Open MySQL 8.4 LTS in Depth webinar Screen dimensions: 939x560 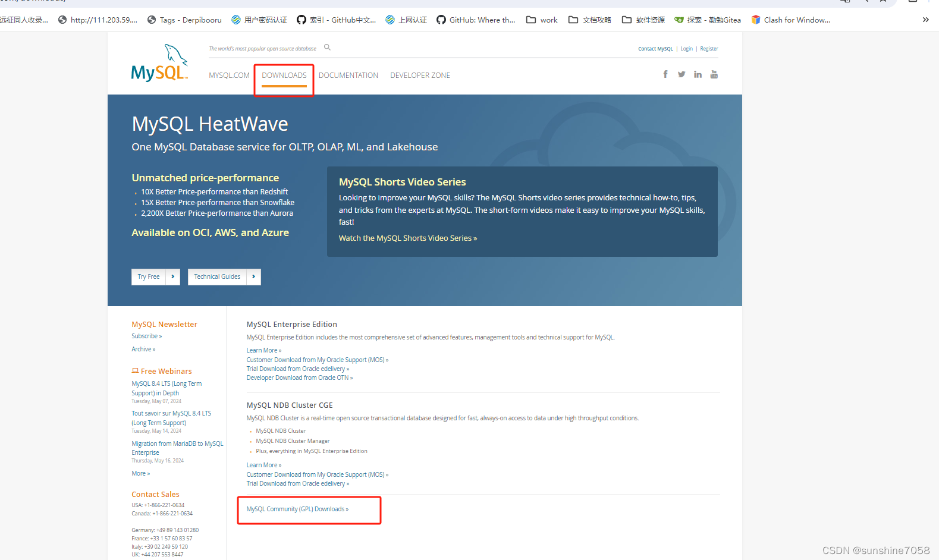167,388
